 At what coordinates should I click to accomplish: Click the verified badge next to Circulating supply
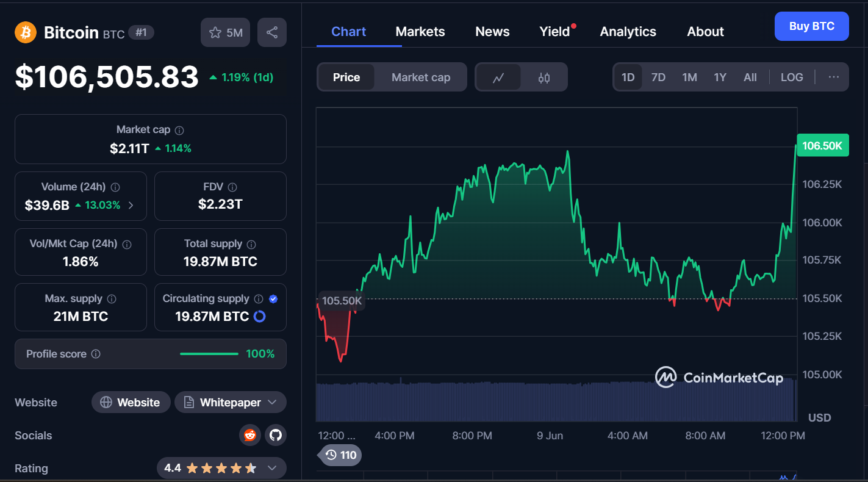tap(273, 299)
